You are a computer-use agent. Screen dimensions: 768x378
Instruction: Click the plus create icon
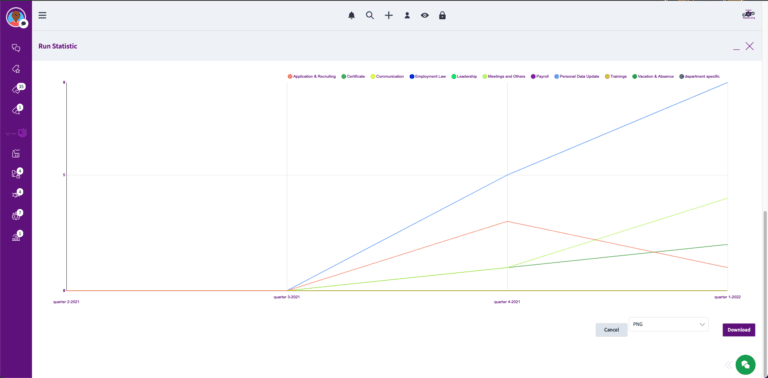[388, 16]
